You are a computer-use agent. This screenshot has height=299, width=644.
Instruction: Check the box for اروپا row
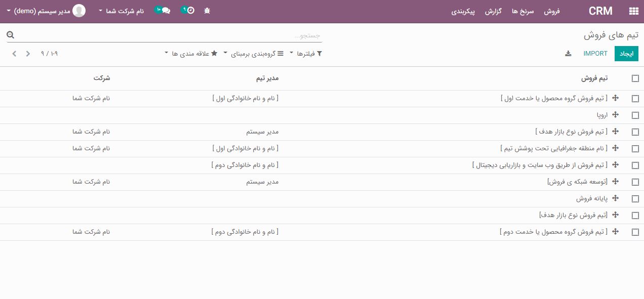click(x=635, y=115)
